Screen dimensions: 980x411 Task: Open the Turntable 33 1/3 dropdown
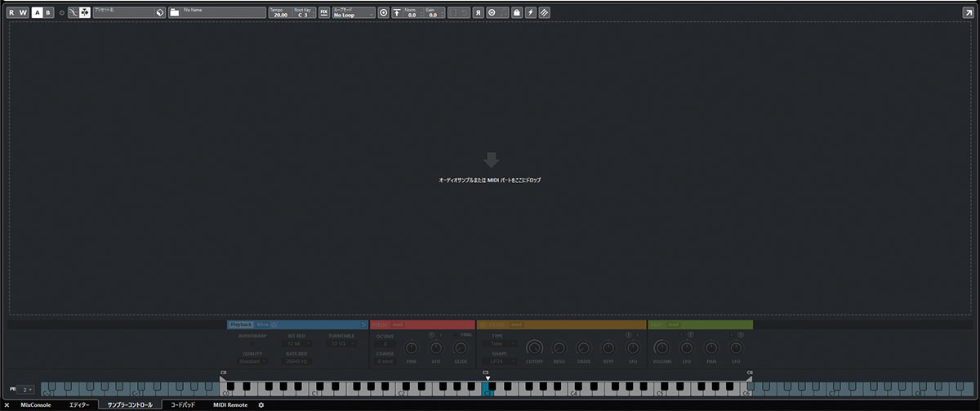[x=341, y=343]
